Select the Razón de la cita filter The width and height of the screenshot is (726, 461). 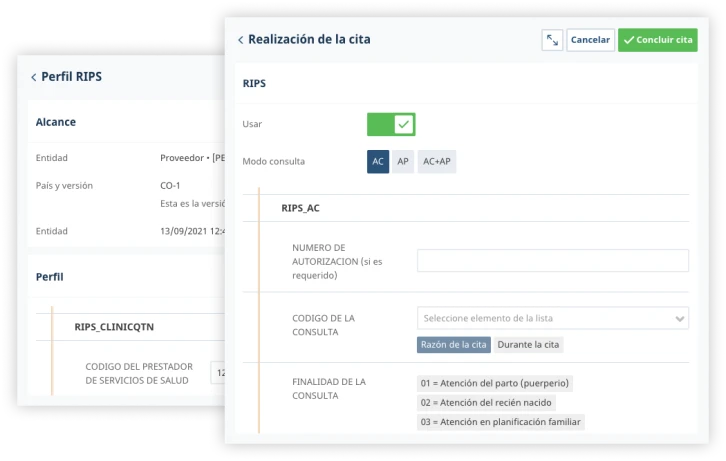(x=454, y=345)
